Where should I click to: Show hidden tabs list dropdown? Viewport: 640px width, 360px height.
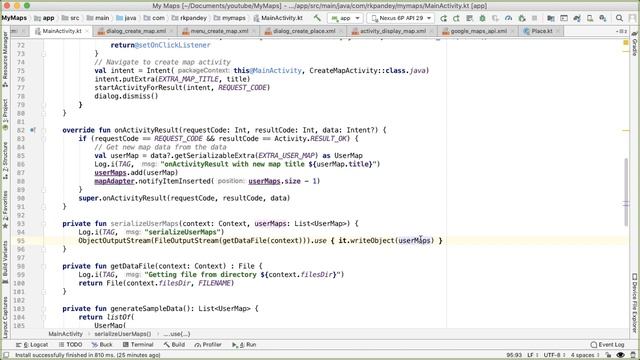coord(621,31)
